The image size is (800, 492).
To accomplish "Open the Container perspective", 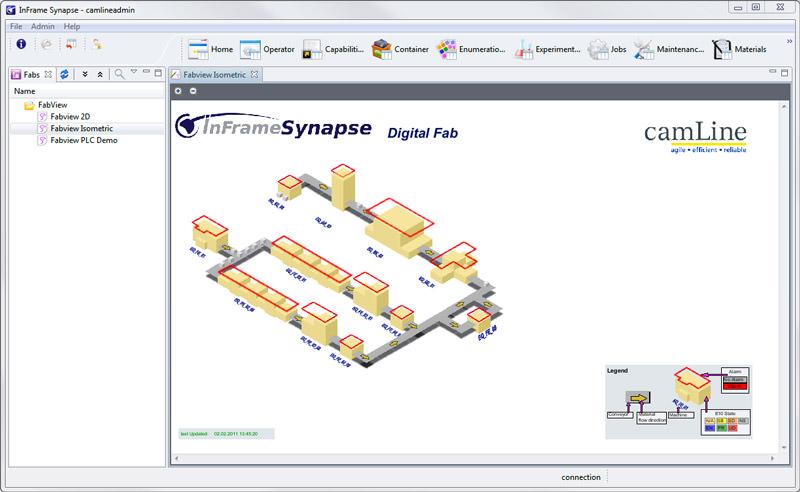I will pyautogui.click(x=400, y=50).
